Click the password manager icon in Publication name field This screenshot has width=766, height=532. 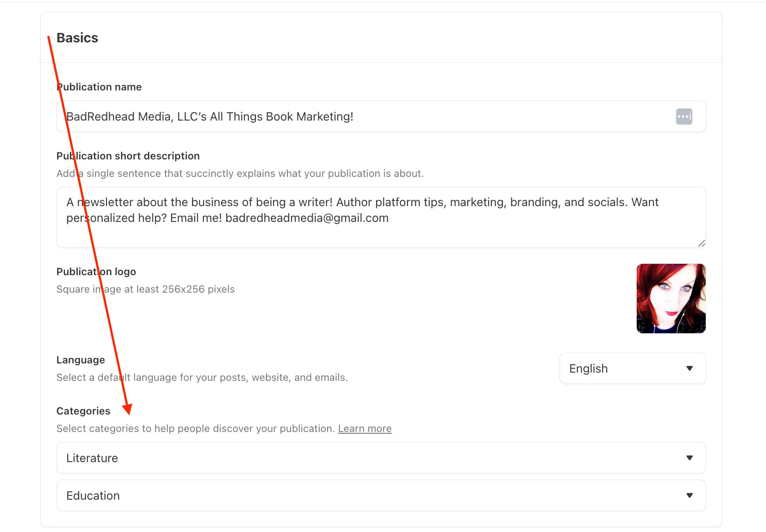pyautogui.click(x=684, y=117)
